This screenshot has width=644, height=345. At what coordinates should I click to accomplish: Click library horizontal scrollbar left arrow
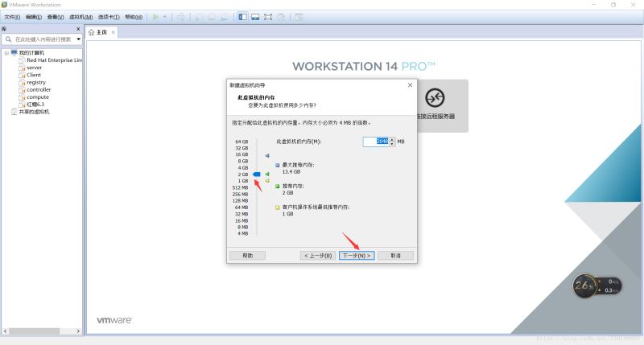click(6, 331)
